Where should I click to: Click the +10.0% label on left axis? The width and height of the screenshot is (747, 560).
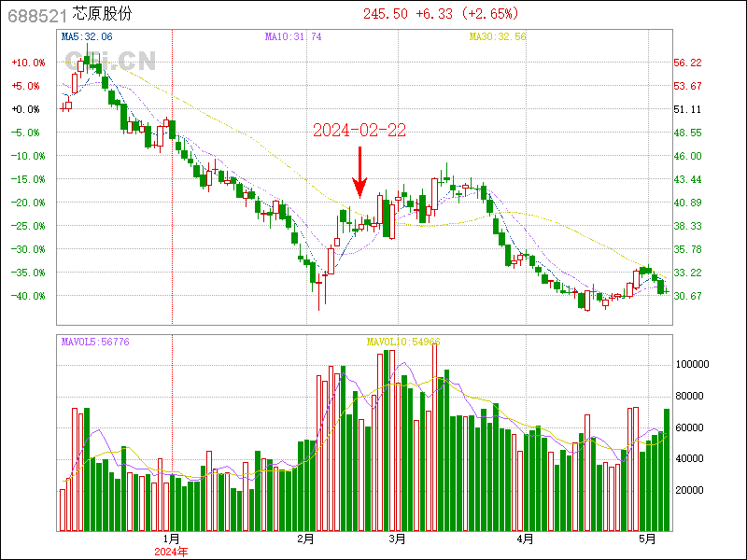[27, 63]
